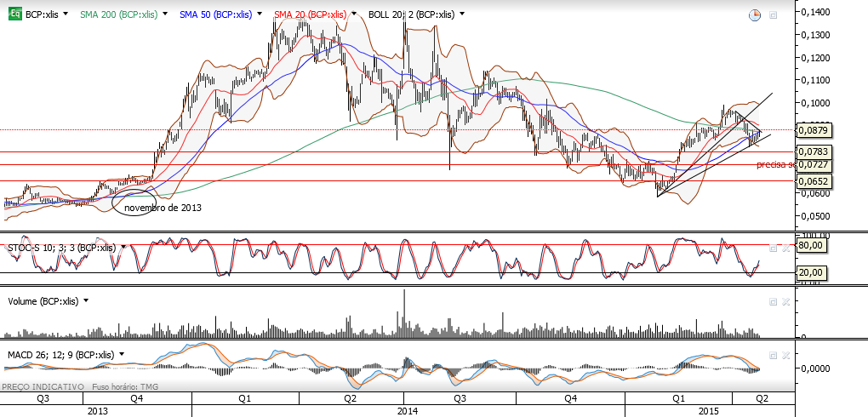Open the SMA 200 indicator dropdown
Screen dimensions: 868x417
pos(164,15)
